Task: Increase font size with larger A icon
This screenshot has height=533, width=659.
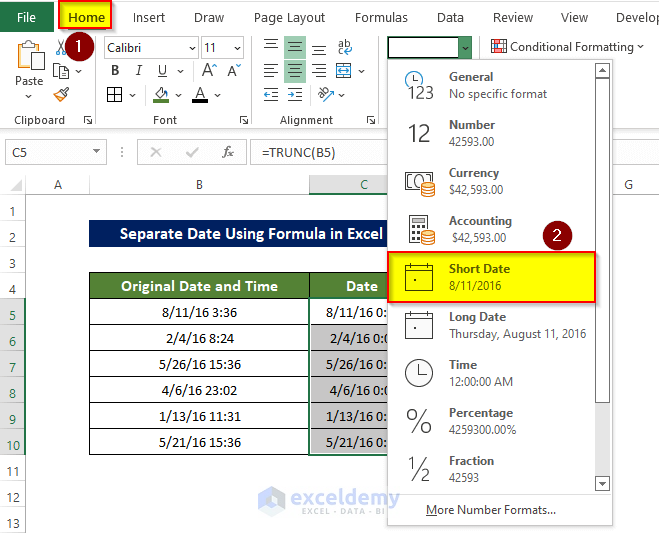Action: (209, 70)
